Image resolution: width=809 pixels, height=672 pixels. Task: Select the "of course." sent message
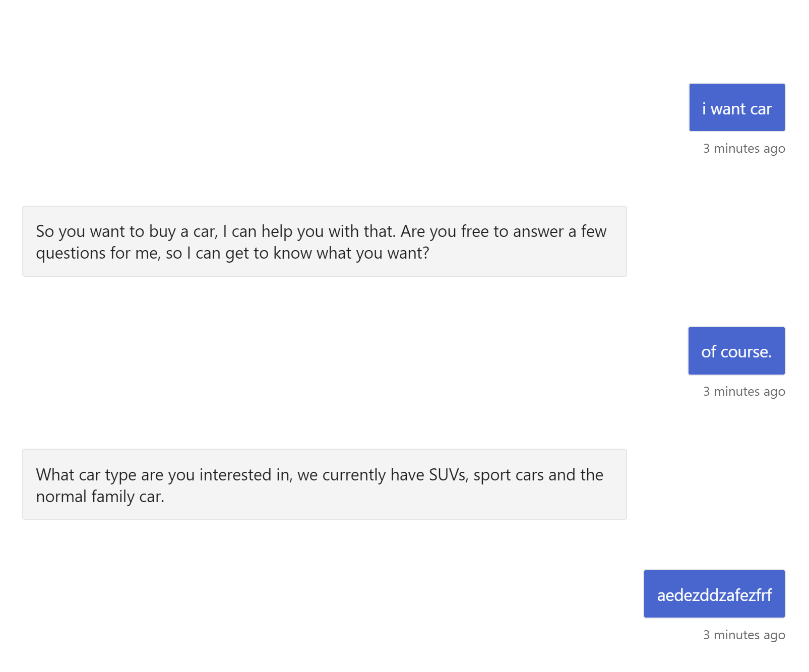pyautogui.click(x=736, y=351)
